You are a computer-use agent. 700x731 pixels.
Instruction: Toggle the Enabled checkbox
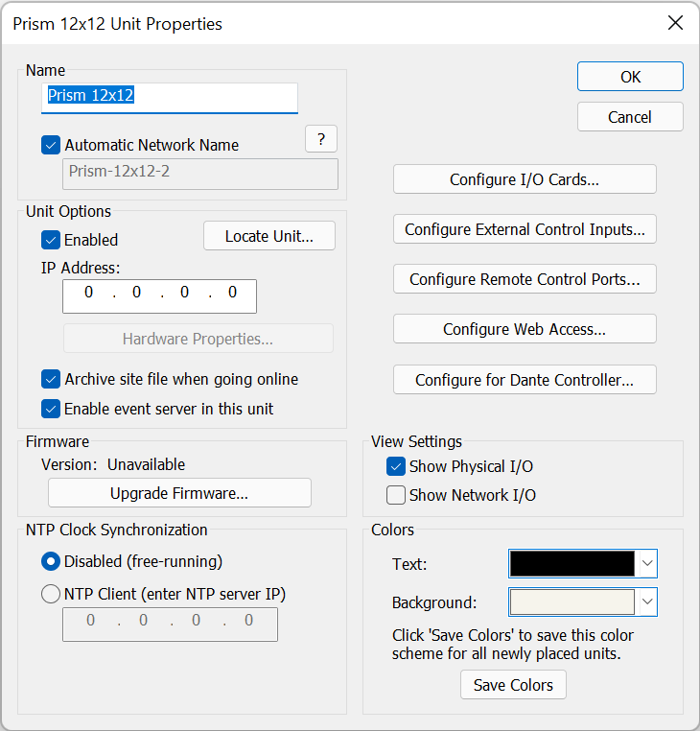click(51, 240)
